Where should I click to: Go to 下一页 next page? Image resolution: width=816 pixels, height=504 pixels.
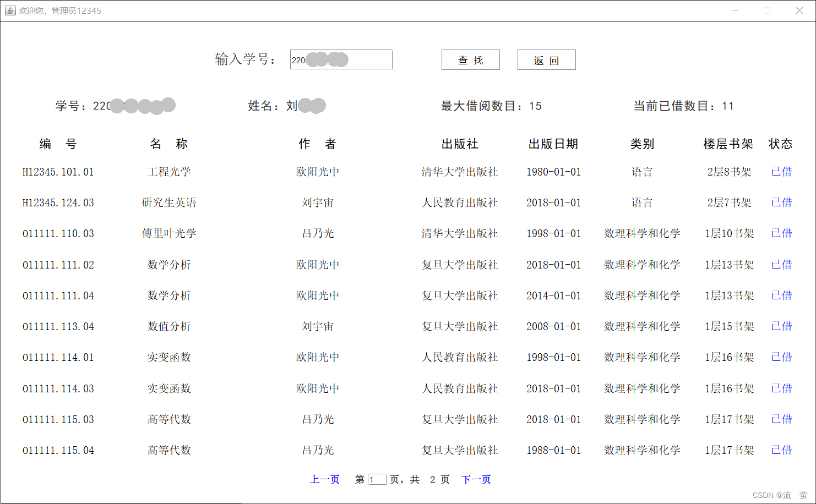476,479
